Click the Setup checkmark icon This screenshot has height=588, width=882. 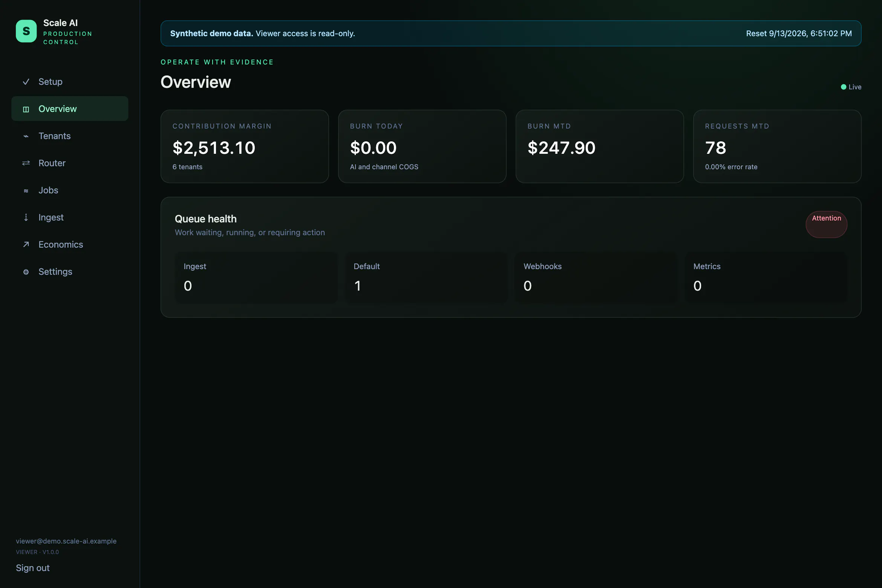point(26,82)
